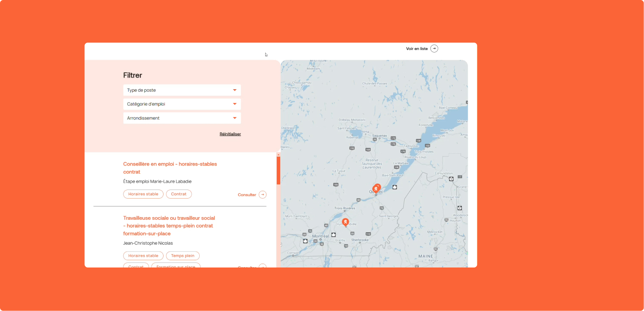Image resolution: width=644 pixels, height=311 pixels.
Task: Switch to Voir en liste view
Action: 417,49
